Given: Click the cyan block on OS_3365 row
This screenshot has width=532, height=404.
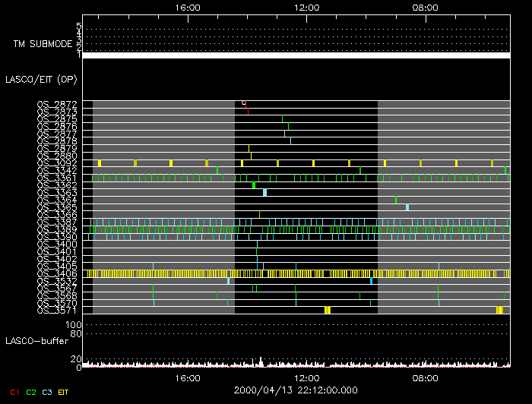Looking at the screenshot, I should (407, 207).
